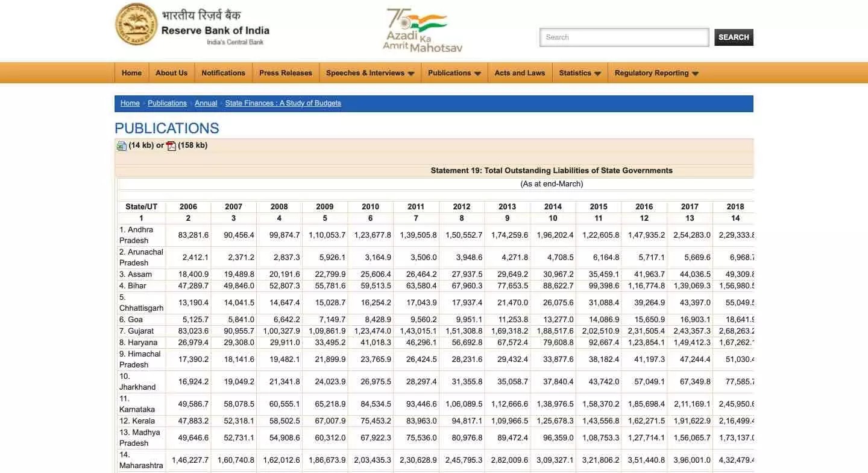
Task: Follow the Home breadcrumb link
Action: click(x=130, y=103)
